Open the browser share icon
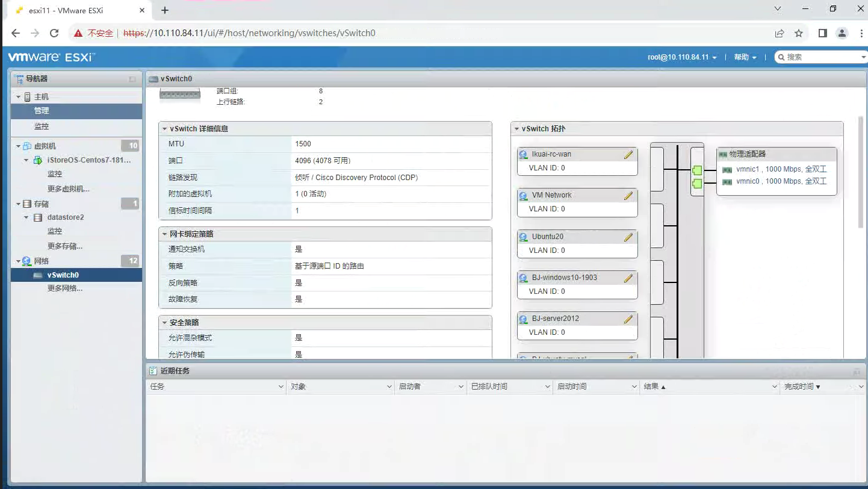Screen dimensions: 868x489 coord(780,33)
